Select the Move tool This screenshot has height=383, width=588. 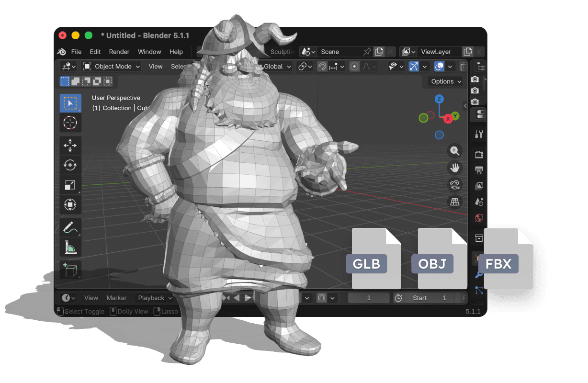pos(70,146)
